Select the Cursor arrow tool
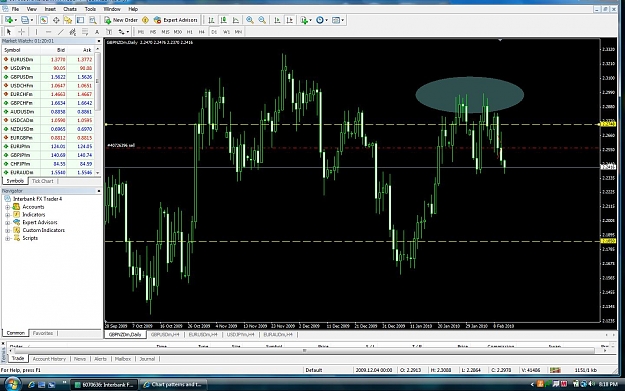The width and height of the screenshot is (625, 391). click(x=9, y=31)
